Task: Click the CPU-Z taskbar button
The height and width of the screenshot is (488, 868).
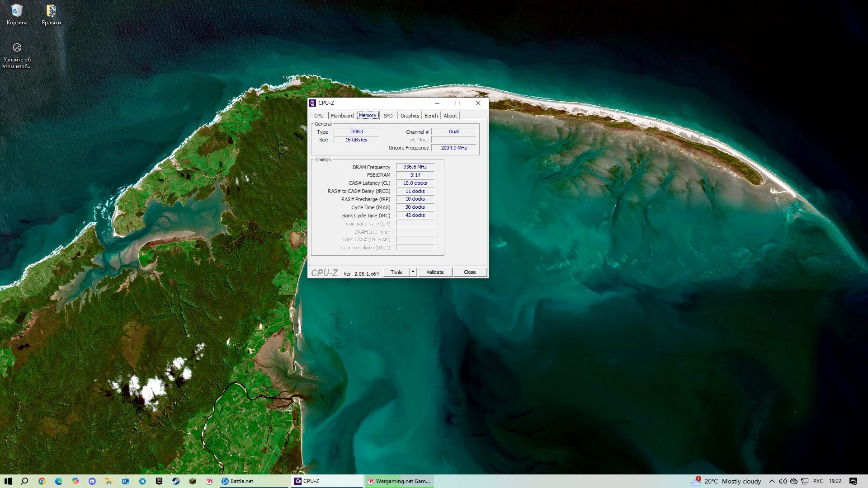Action: click(x=326, y=481)
